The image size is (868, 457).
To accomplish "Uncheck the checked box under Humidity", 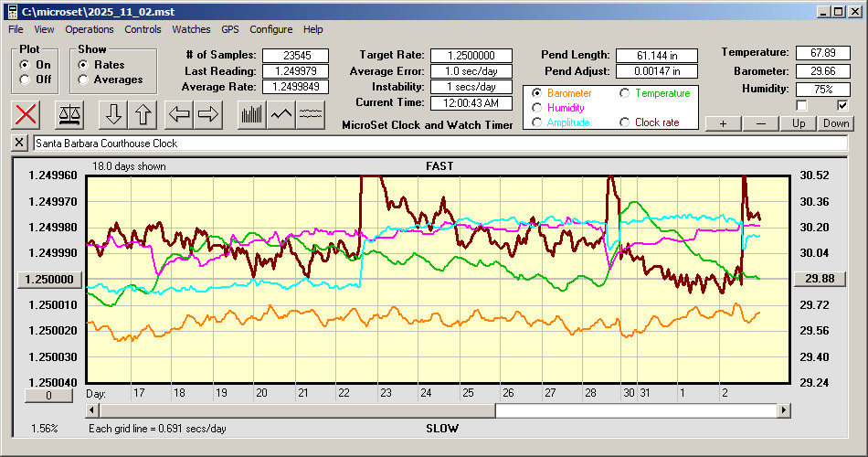I will click(842, 106).
